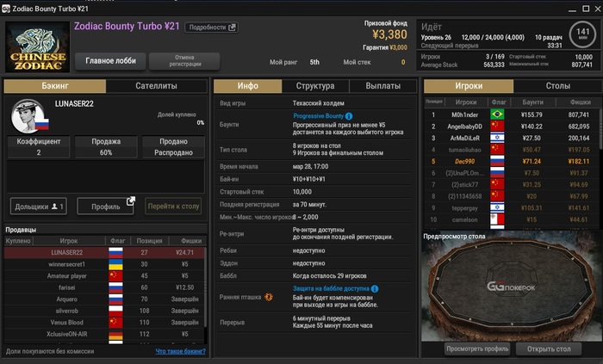Click the Progressive Bounty info icon
This screenshot has width=603, height=364.
(x=349, y=116)
